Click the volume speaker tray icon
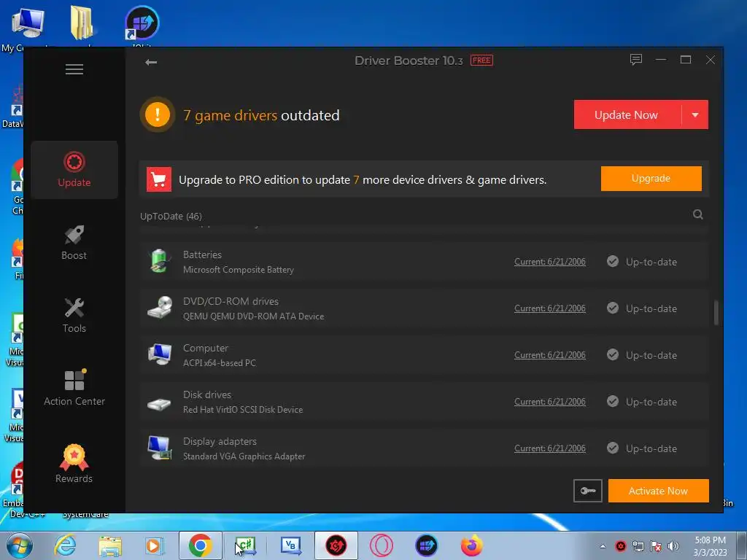The width and height of the screenshot is (747, 560). click(x=673, y=546)
